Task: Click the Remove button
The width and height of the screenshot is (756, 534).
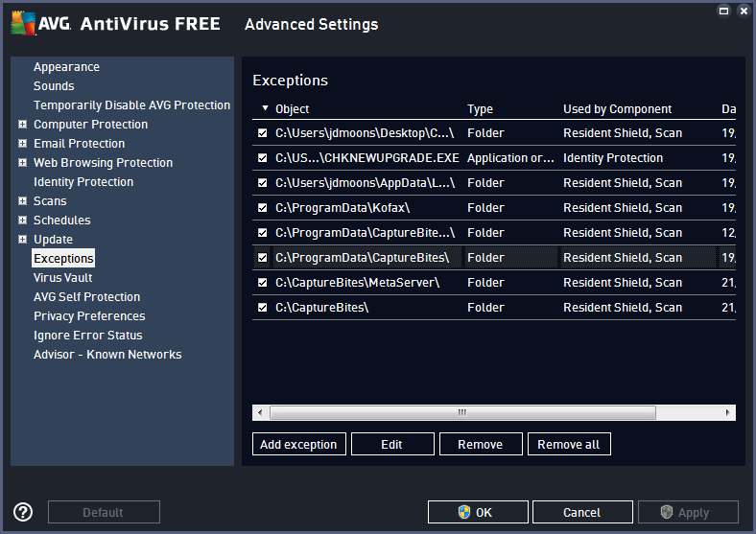Action: pyautogui.click(x=481, y=444)
